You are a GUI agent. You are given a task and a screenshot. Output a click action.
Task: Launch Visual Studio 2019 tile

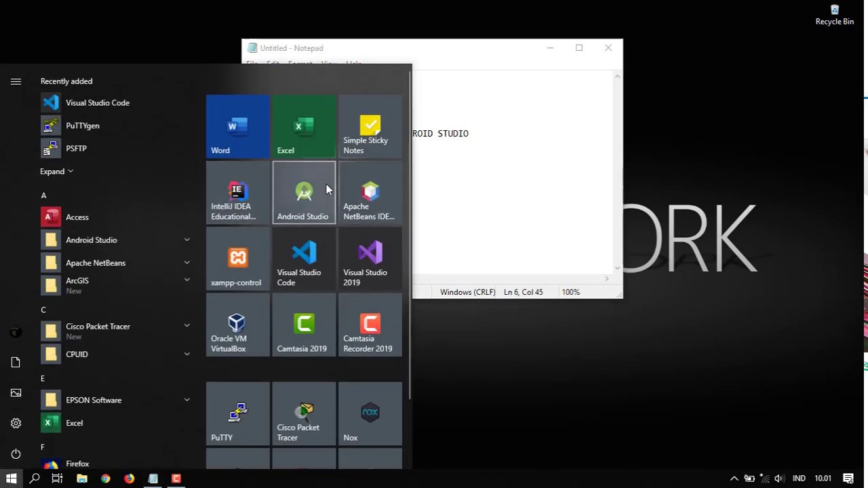pyautogui.click(x=370, y=259)
